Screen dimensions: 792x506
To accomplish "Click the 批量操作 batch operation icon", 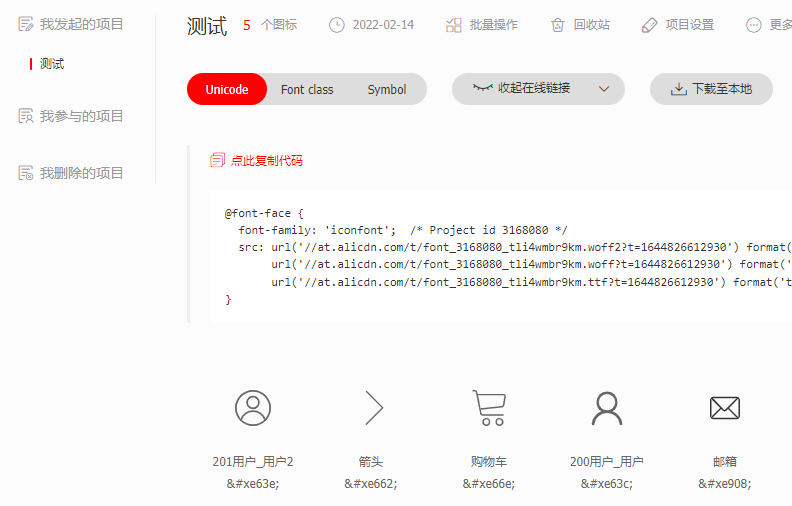I will click(x=454, y=25).
